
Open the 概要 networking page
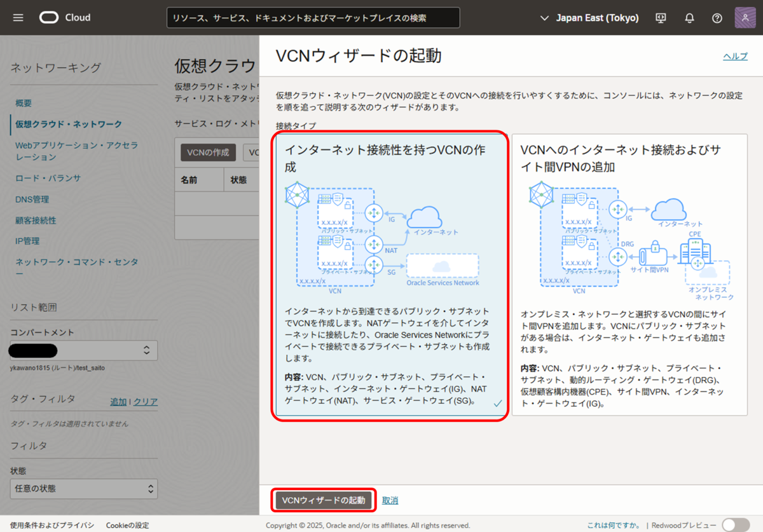pyautogui.click(x=24, y=103)
